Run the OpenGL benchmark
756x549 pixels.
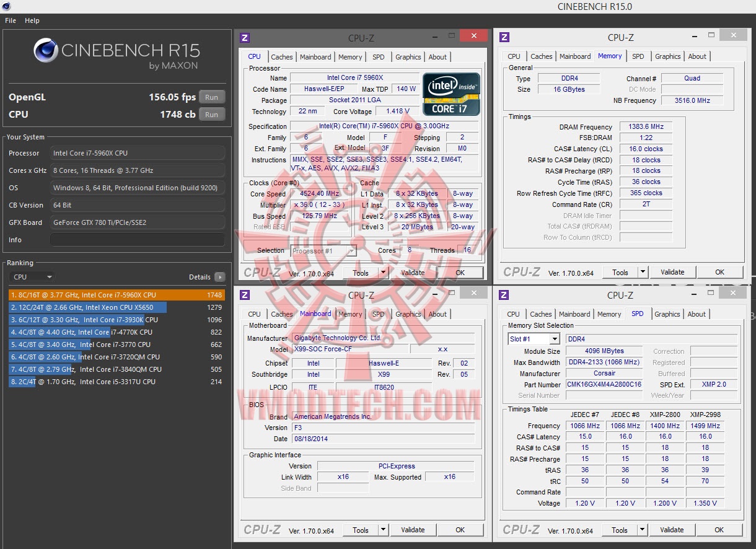pos(212,97)
